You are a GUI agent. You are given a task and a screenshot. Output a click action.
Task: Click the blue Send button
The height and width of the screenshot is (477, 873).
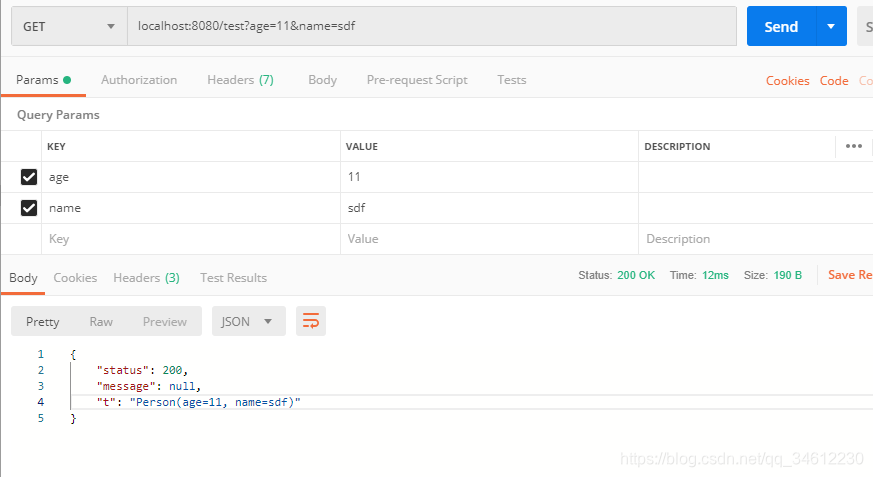[781, 26]
